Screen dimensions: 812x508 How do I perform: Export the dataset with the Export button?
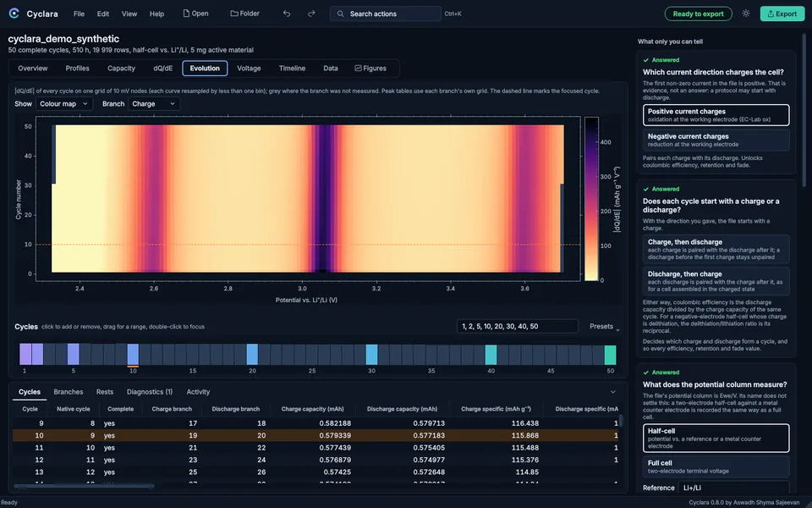pos(782,14)
